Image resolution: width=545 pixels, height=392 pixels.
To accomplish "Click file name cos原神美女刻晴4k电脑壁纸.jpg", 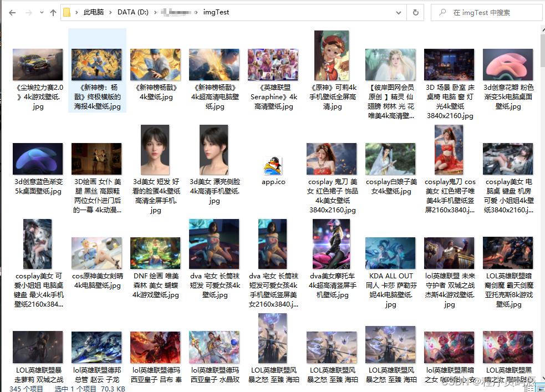I will [98, 281].
